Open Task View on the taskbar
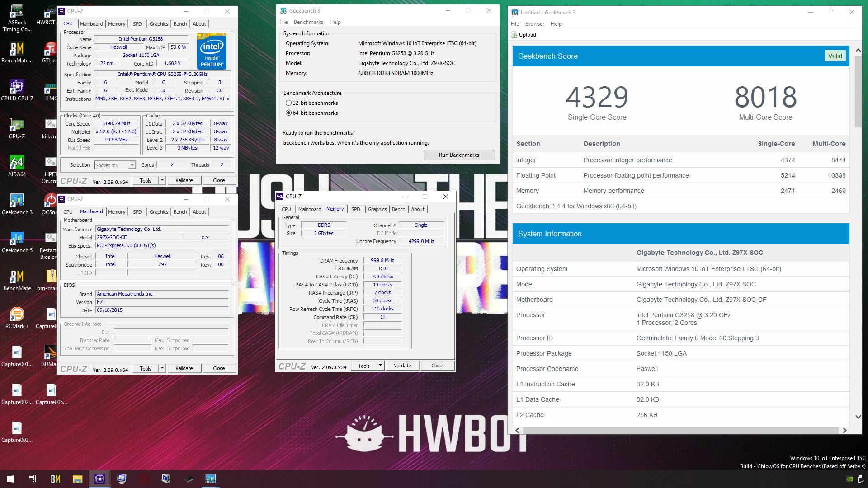 click(33, 479)
